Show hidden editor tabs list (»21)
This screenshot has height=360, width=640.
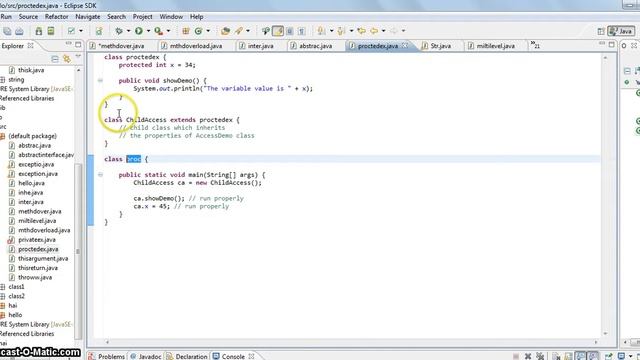(535, 45)
